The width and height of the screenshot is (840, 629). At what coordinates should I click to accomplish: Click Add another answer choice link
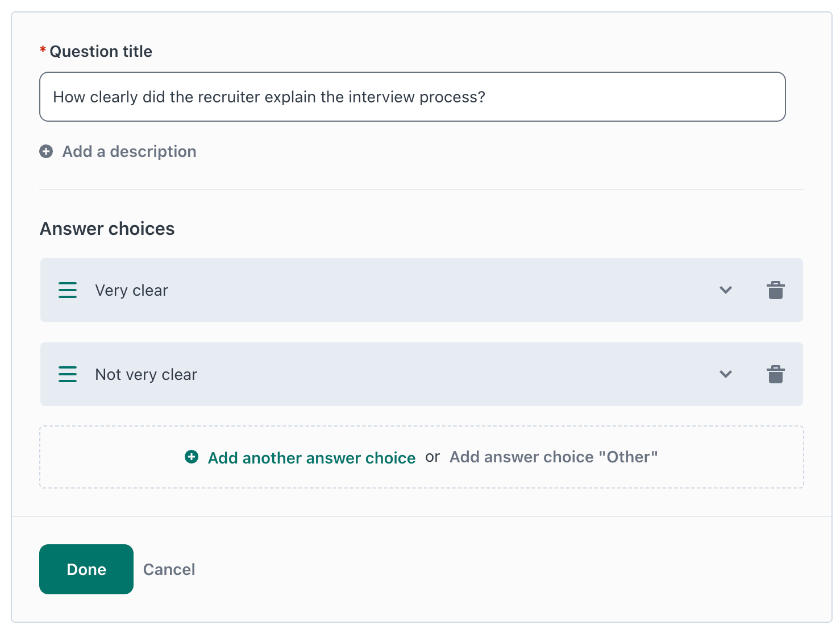coord(311,458)
